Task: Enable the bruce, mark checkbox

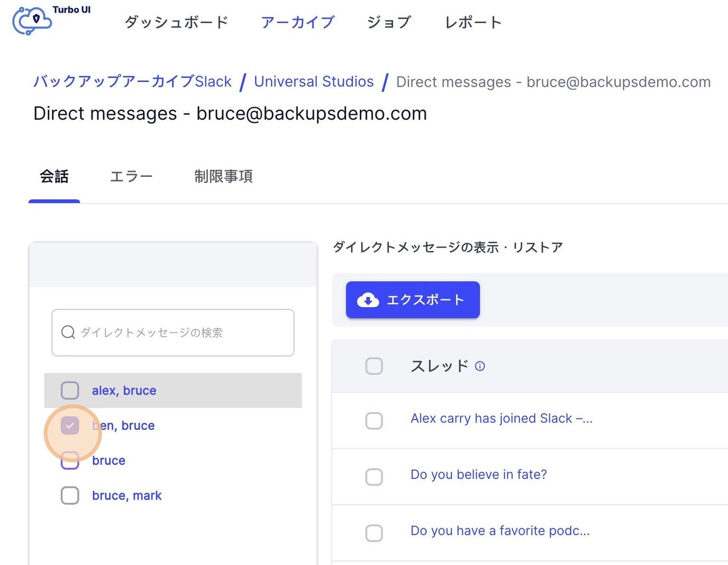Action: point(69,495)
